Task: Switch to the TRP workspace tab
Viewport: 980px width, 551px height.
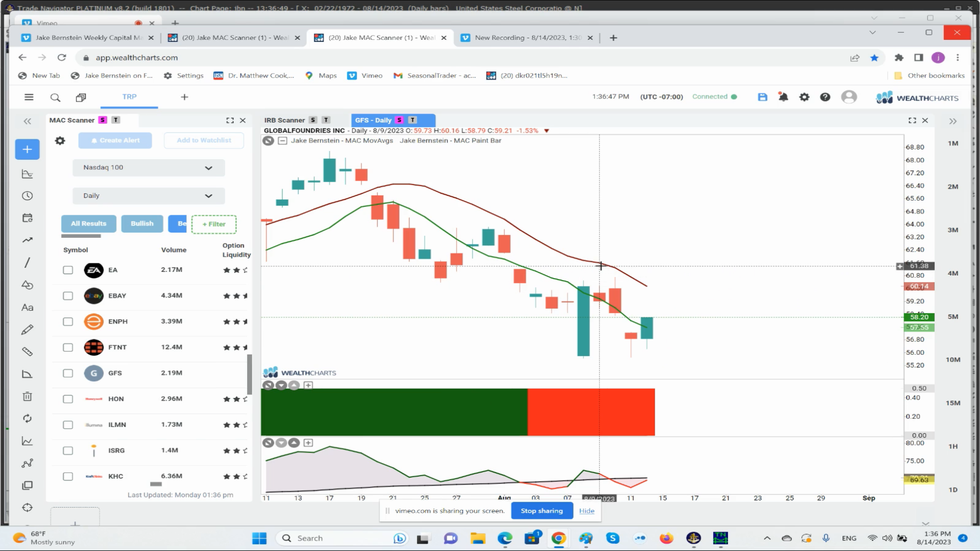Action: coord(129,97)
